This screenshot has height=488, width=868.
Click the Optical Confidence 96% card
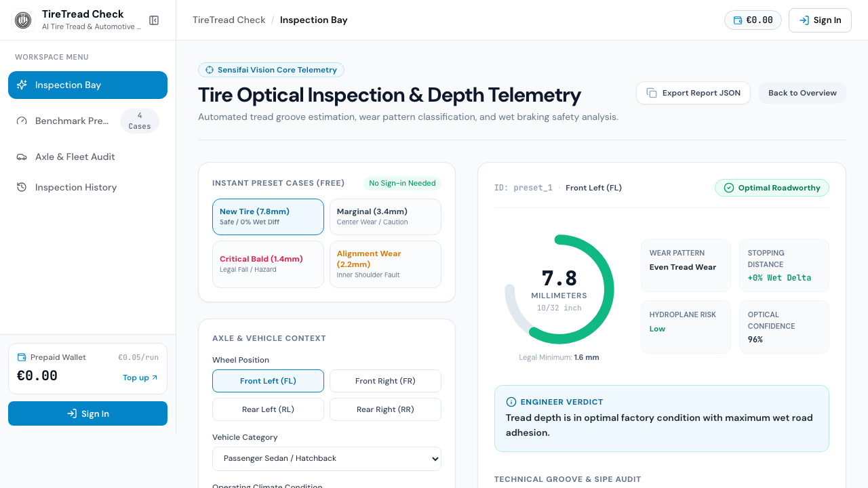pos(784,327)
